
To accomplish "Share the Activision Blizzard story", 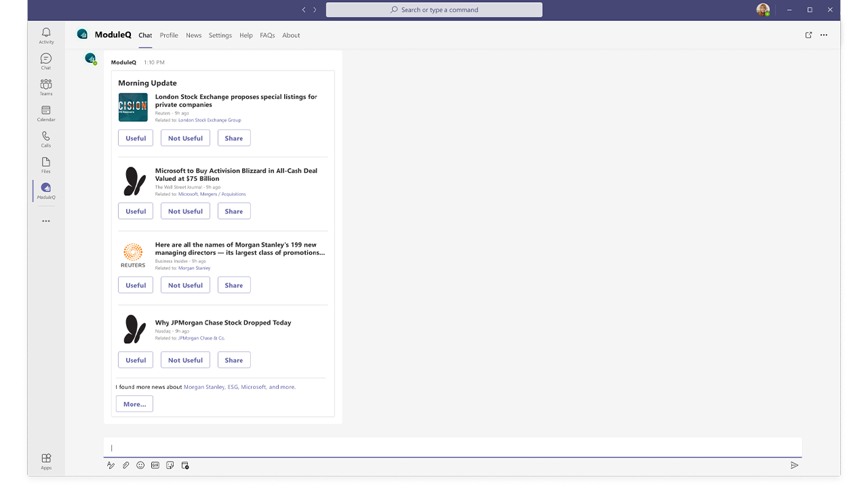I will pos(234,211).
